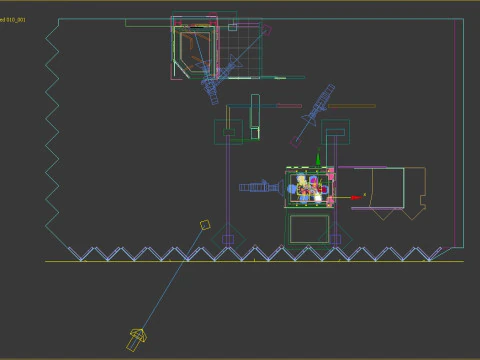Image resolution: width=480 pixels, height=360 pixels.
Task: Select the magenta target square at top grid corner
Action: pos(266,30)
